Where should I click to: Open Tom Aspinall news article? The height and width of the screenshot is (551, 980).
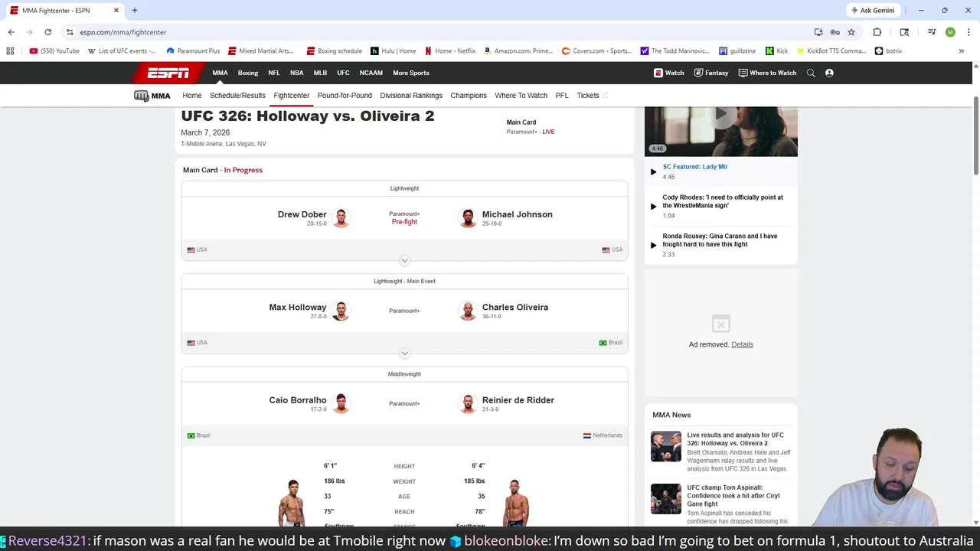click(x=733, y=496)
